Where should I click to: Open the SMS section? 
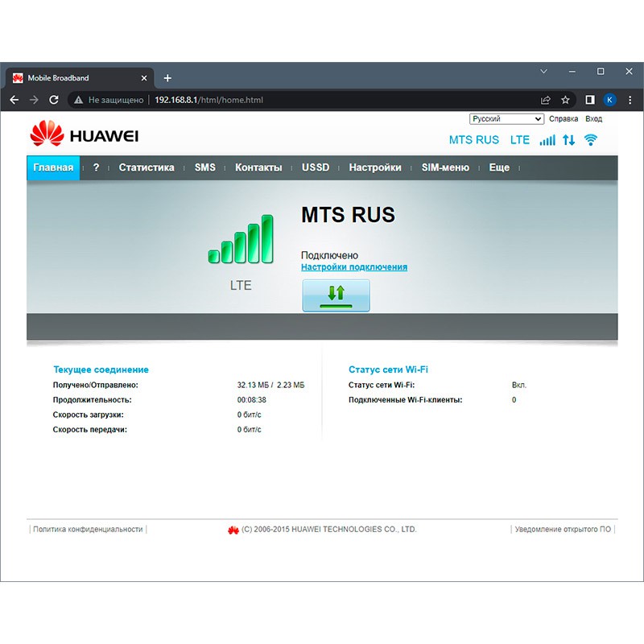[205, 167]
